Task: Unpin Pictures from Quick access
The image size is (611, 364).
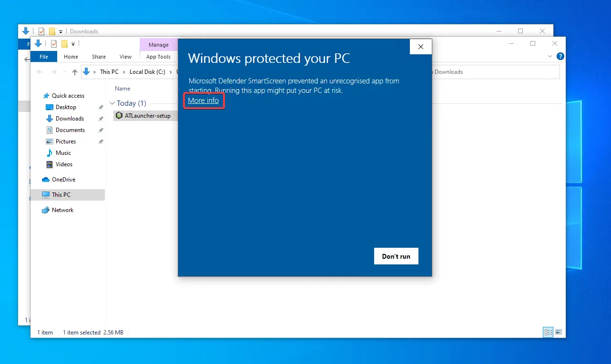Action: click(x=100, y=142)
